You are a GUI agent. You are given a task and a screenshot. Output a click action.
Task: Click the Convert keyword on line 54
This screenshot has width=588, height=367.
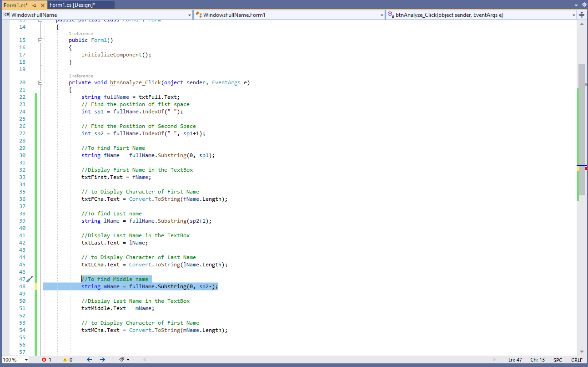click(x=140, y=330)
